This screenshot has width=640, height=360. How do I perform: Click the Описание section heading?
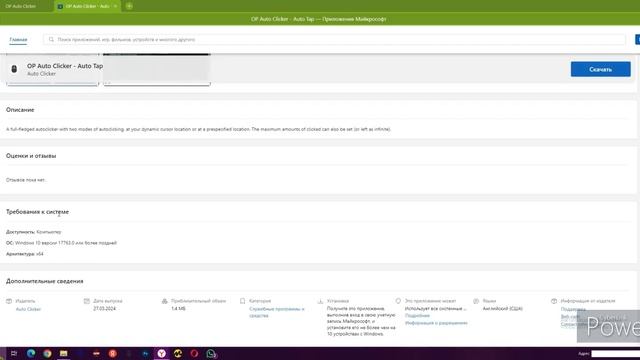point(20,110)
